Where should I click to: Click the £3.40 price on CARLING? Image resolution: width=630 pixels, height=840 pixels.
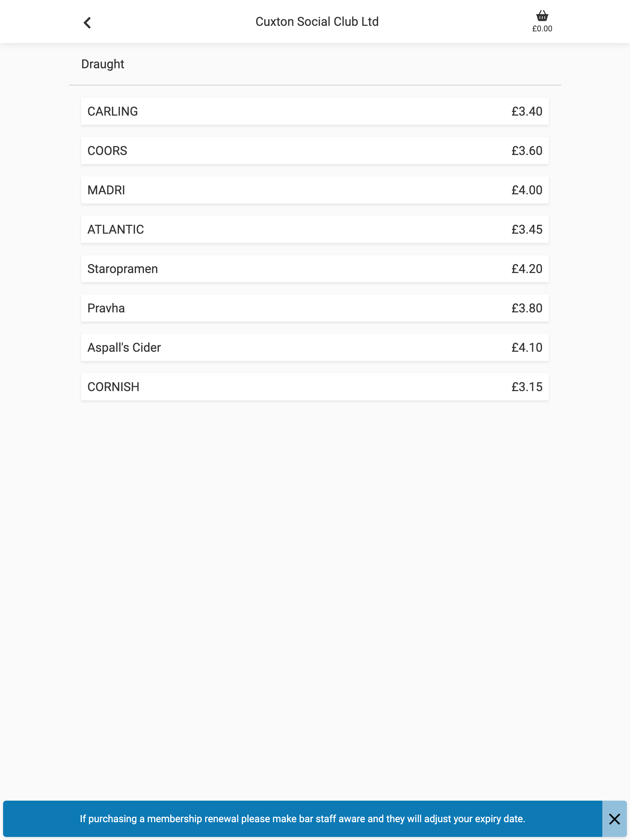point(527,111)
